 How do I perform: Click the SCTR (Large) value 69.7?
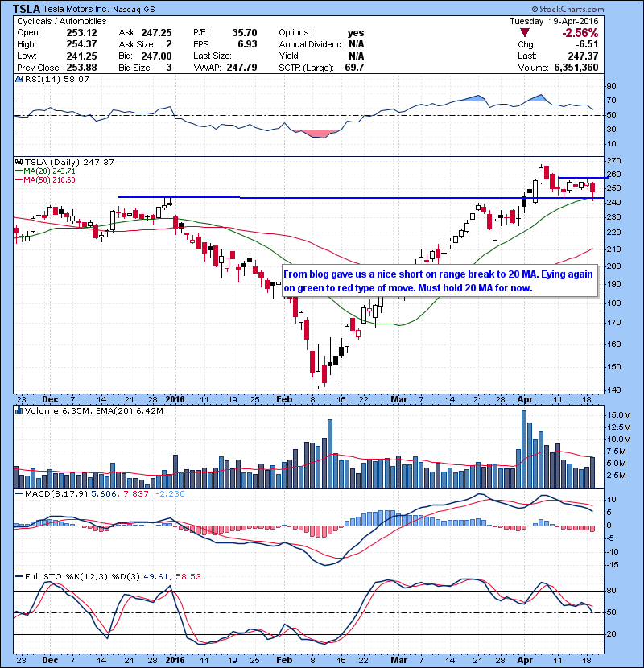pos(354,68)
